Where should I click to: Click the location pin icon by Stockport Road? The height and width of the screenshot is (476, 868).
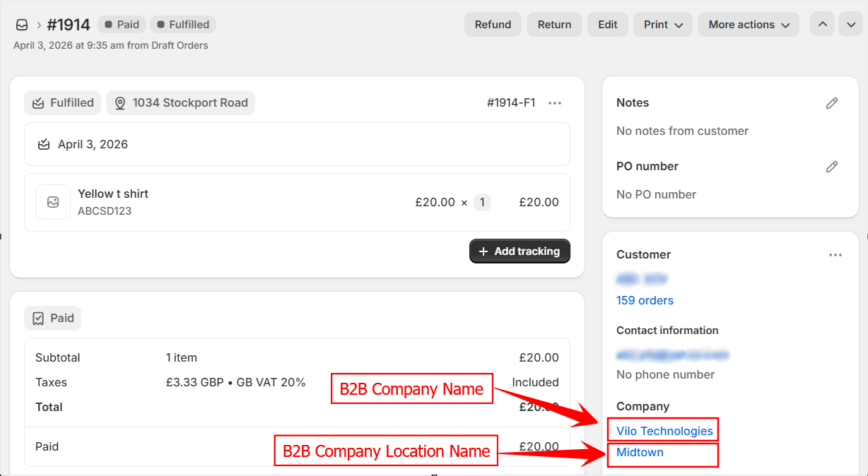click(x=120, y=103)
